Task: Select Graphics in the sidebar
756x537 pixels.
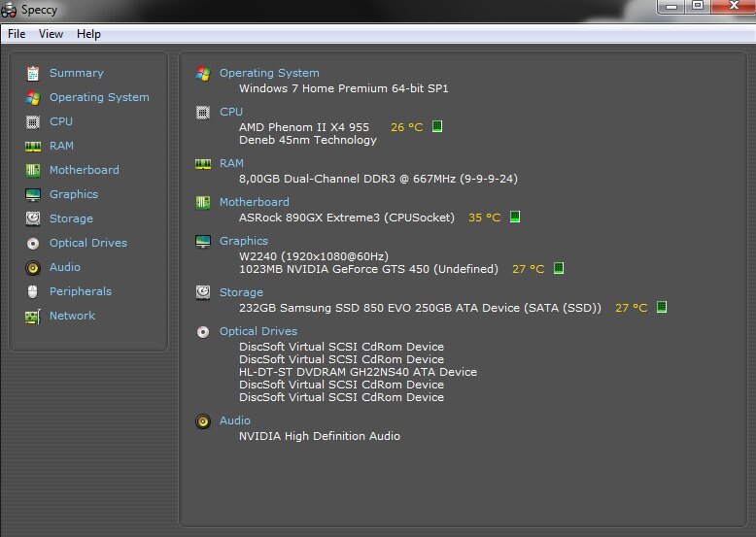Action: click(x=74, y=194)
